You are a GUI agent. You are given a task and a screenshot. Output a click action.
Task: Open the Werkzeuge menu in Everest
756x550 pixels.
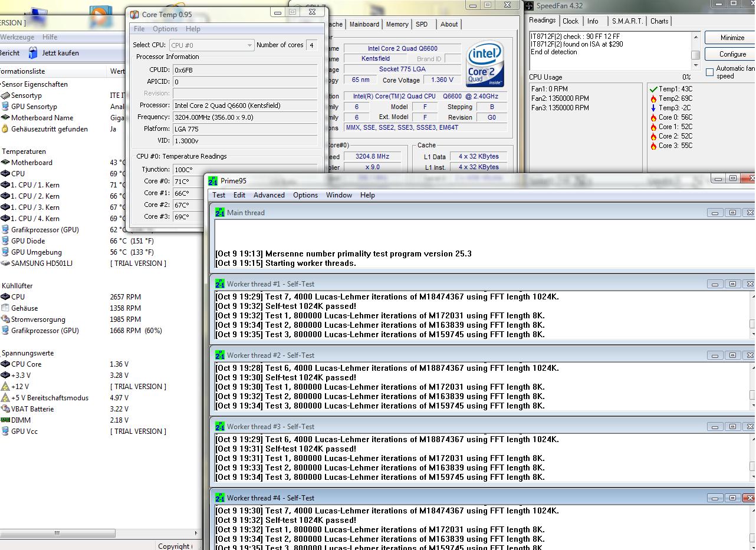point(17,37)
